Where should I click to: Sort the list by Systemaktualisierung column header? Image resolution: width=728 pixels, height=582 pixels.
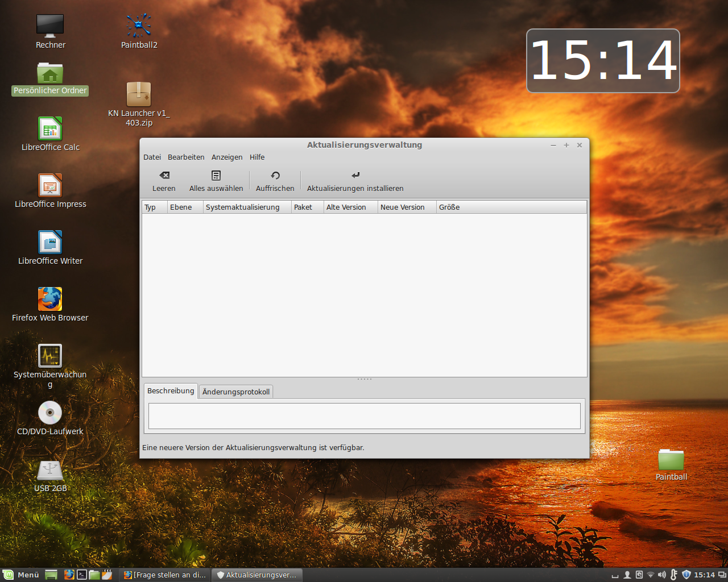tap(246, 207)
